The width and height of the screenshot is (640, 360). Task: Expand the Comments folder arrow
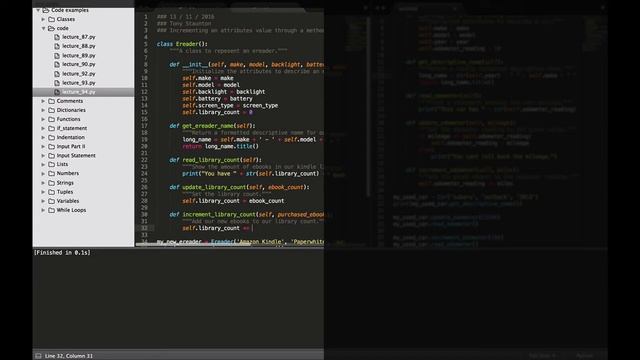[x=43, y=101]
